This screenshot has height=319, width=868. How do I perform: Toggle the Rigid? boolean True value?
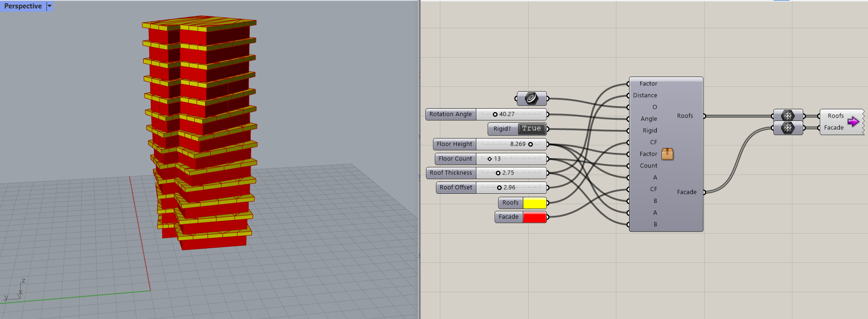(x=531, y=129)
